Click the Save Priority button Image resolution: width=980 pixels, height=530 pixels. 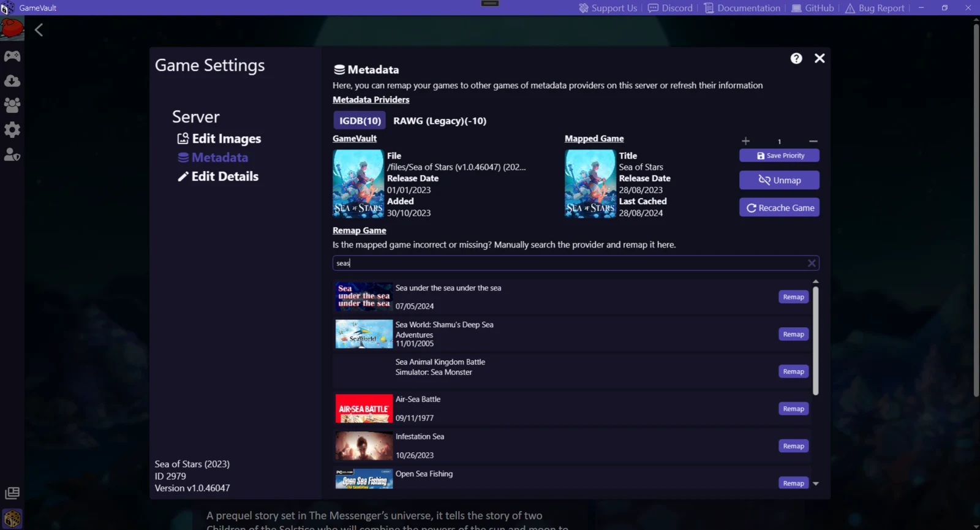click(x=779, y=156)
